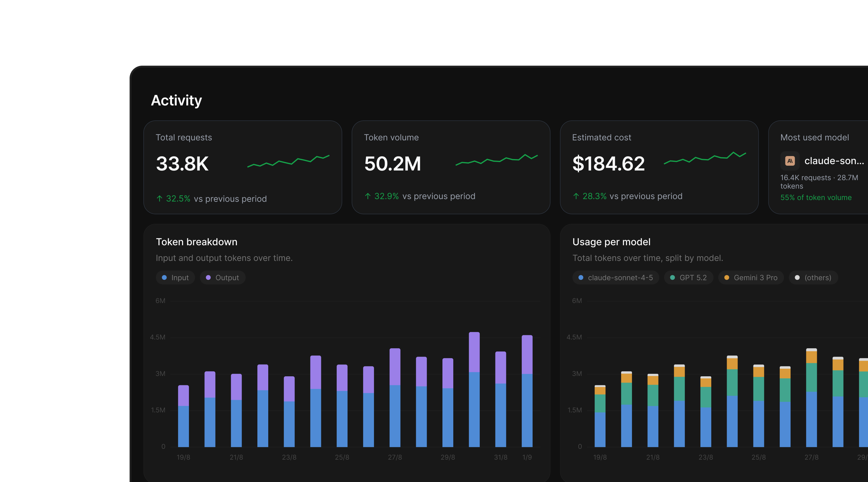Viewport: 868px width, 482px height.
Task: Toggle the GPT 5.2 legend pill
Action: click(x=688, y=277)
